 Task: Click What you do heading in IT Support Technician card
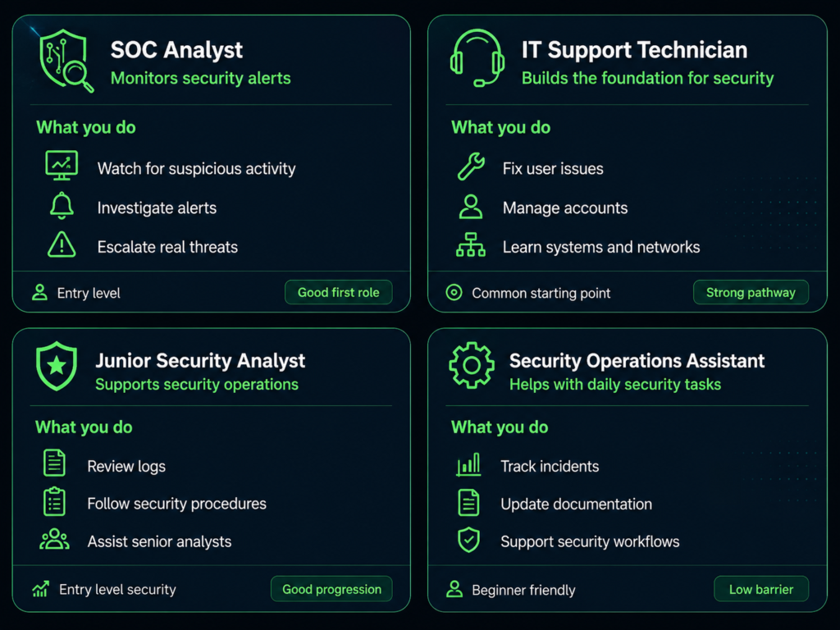pos(501,127)
